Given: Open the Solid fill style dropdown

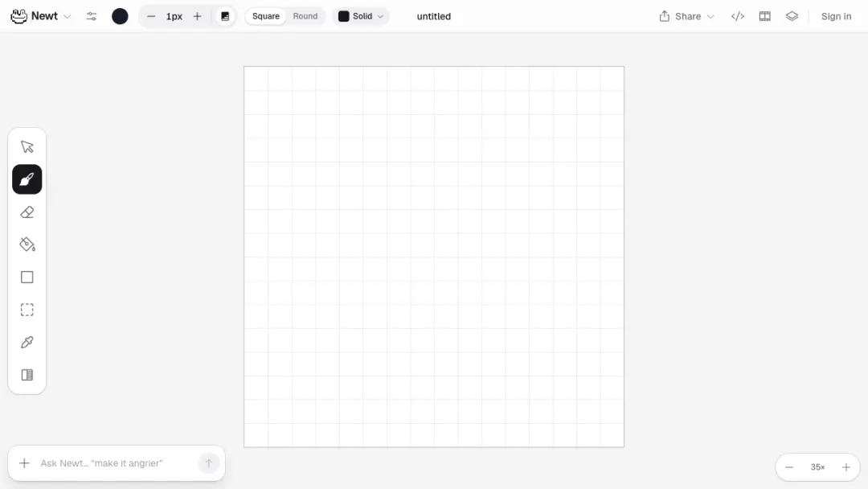Looking at the screenshot, I should pyautogui.click(x=361, y=17).
